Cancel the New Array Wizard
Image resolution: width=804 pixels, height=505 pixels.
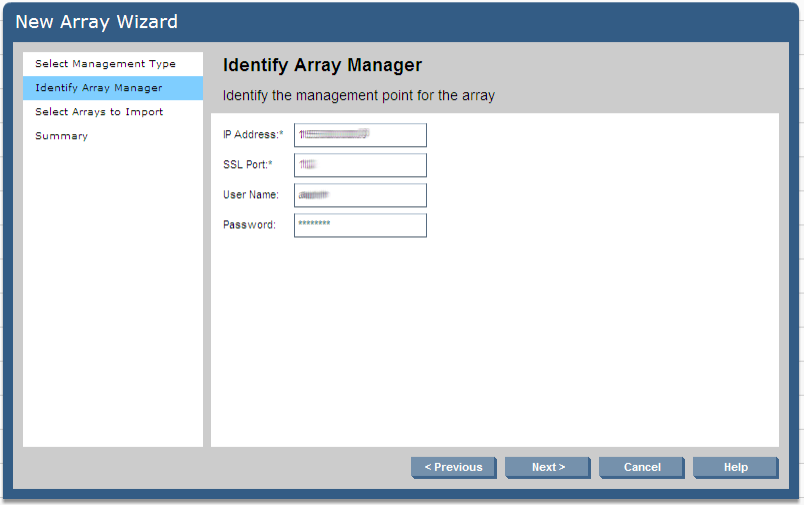pyautogui.click(x=642, y=467)
